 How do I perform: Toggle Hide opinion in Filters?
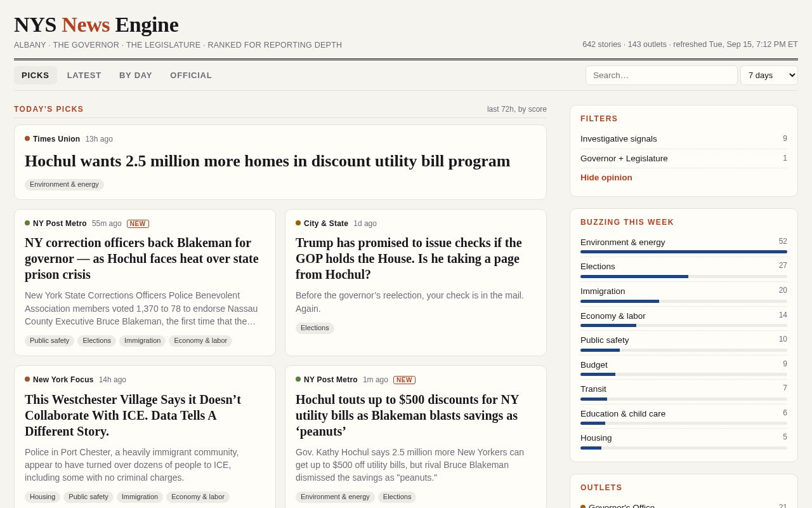(606, 177)
